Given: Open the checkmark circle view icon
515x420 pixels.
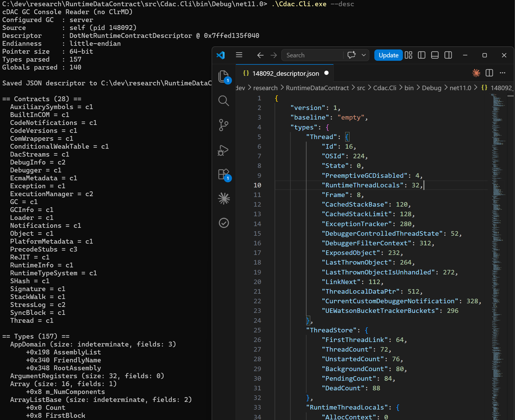Looking at the screenshot, I should click(x=224, y=223).
